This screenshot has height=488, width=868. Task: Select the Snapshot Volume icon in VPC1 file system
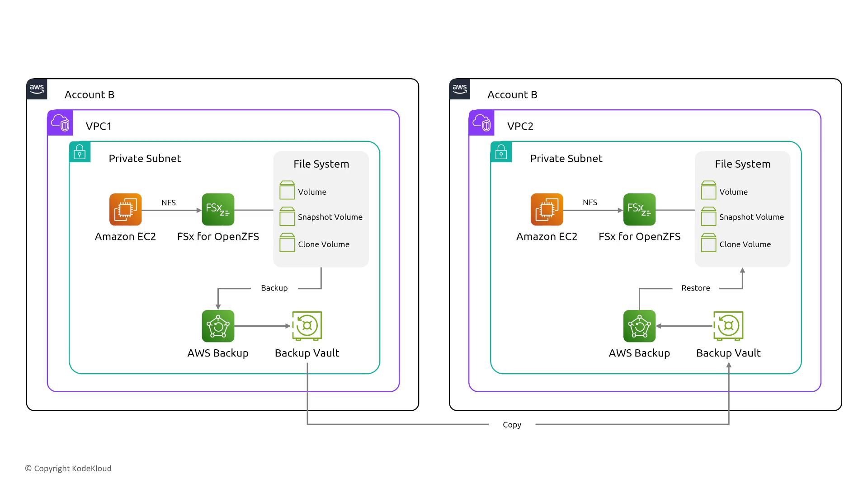pyautogui.click(x=287, y=217)
